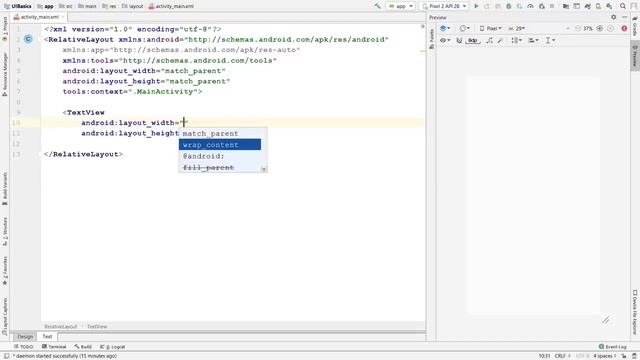Image resolution: width=640 pixels, height=360 pixels.
Task: Click app in the navigation breadcrumb
Action: tap(45, 6)
